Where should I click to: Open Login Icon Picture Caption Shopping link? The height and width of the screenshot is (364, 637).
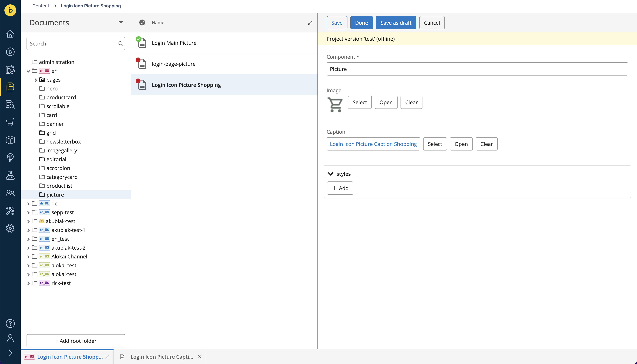coord(373,144)
